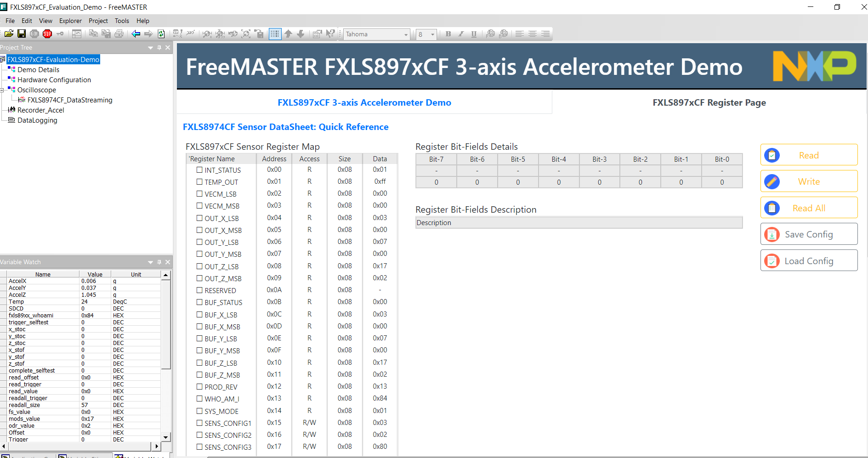Open the View menu
The image size is (868, 458).
45,21
